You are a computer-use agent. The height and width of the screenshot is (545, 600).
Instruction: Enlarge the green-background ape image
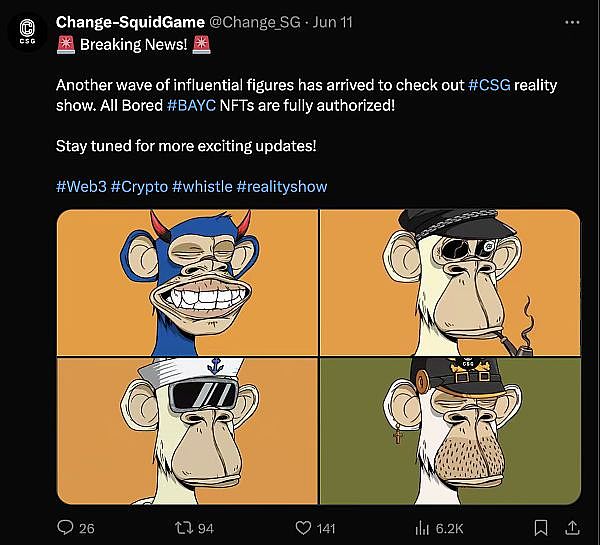(450, 431)
